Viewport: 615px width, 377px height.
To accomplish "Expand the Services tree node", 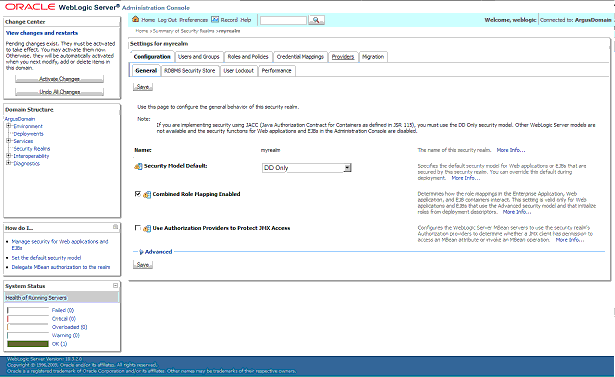I will tap(8, 140).
